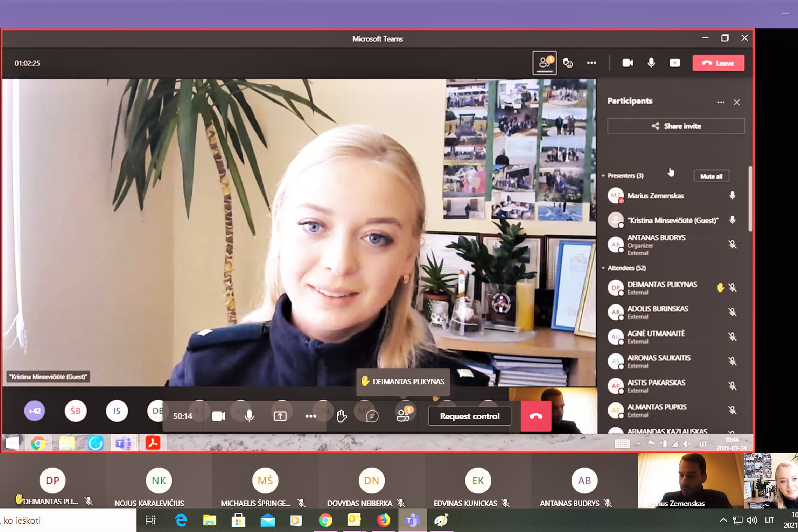798x532 pixels.
Task: Open the share content tray in floating bar
Action: point(280,416)
